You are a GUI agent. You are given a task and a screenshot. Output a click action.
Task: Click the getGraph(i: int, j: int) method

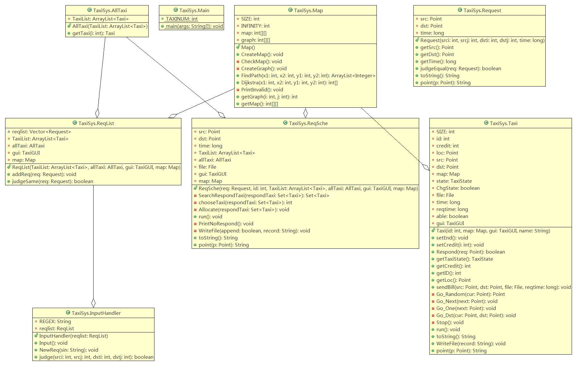269,97
